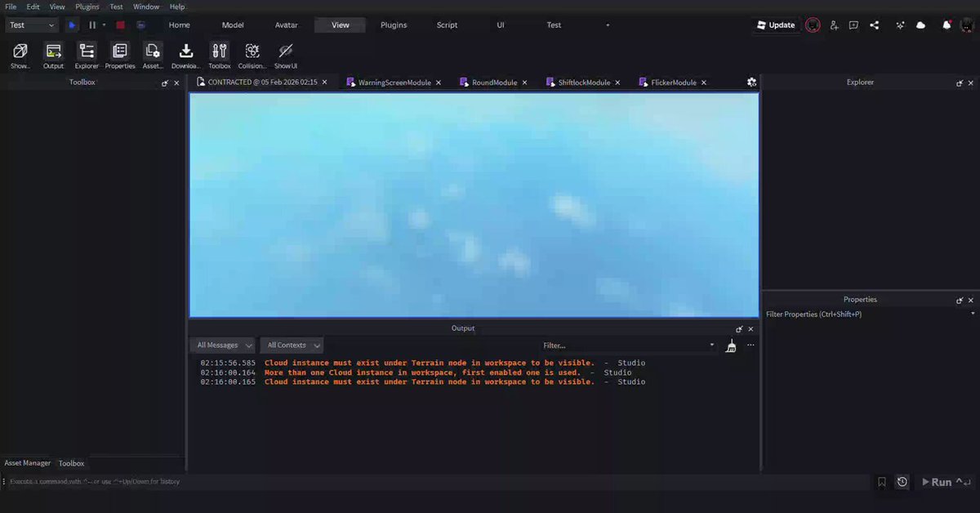Image resolution: width=980 pixels, height=513 pixels.
Task: Open the Window menu
Action: (x=146, y=7)
